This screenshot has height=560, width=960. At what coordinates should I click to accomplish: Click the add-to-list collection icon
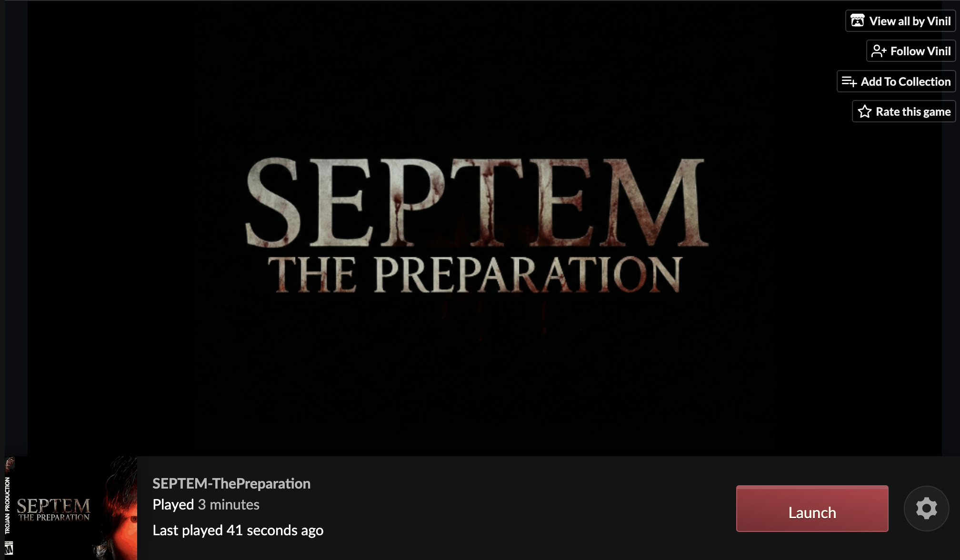click(x=849, y=81)
